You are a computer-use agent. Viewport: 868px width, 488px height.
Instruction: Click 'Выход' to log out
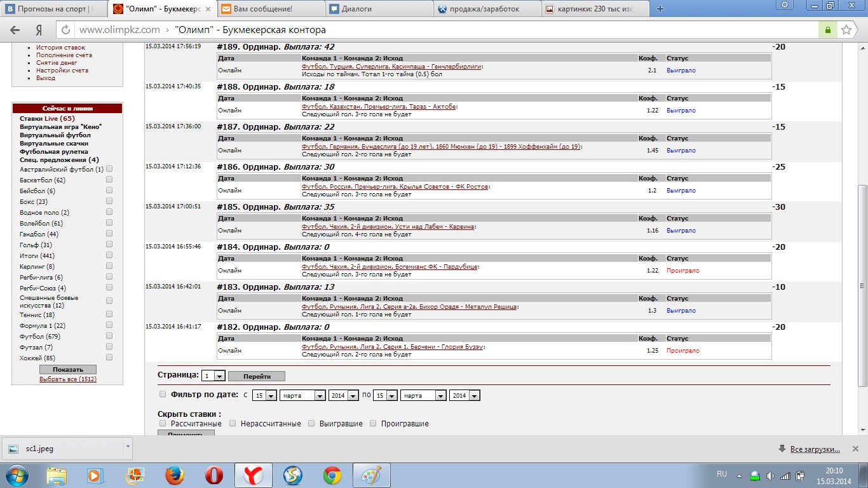(46, 78)
